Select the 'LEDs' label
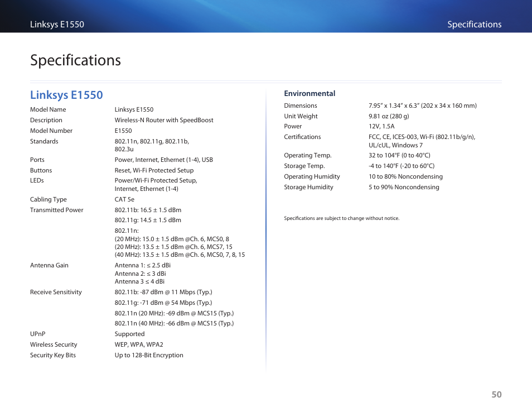This screenshot has height=412, width=532. [37, 180]
